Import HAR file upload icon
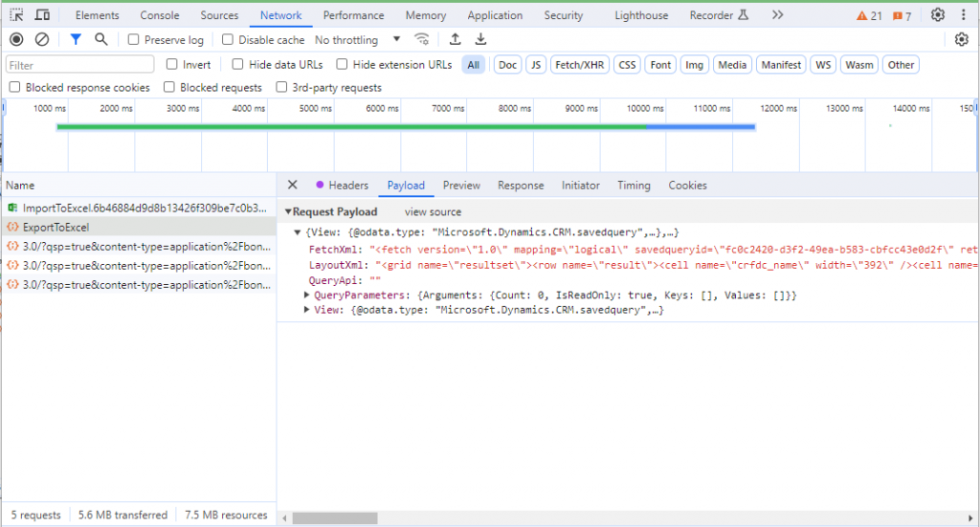This screenshot has height=527, width=980. (455, 39)
